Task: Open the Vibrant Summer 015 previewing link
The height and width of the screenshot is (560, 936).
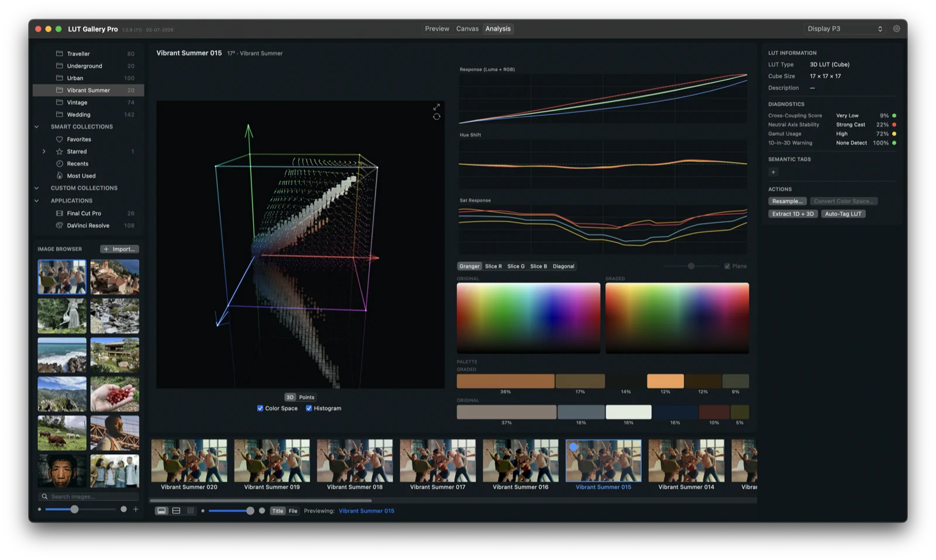Action: [x=366, y=511]
